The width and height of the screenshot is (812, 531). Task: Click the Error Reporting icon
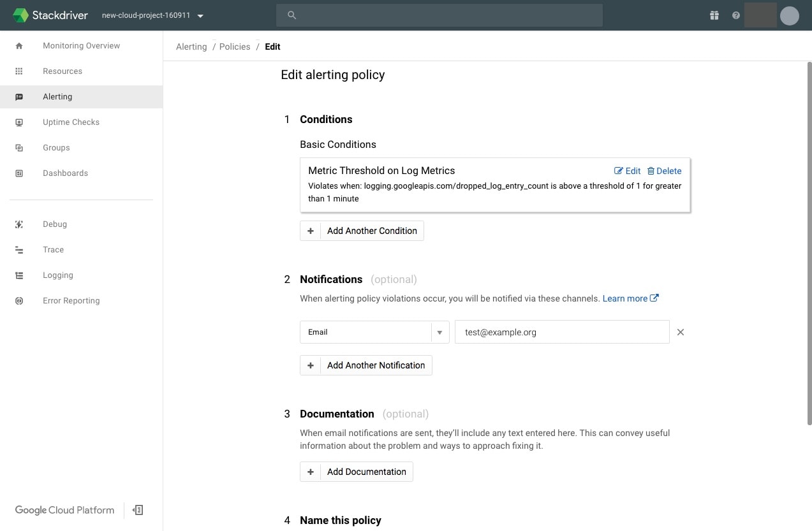19,301
